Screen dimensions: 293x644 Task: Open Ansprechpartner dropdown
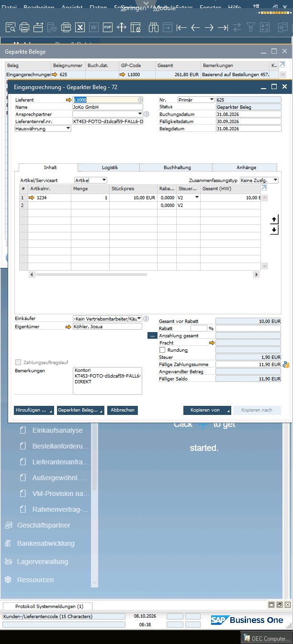140,114
